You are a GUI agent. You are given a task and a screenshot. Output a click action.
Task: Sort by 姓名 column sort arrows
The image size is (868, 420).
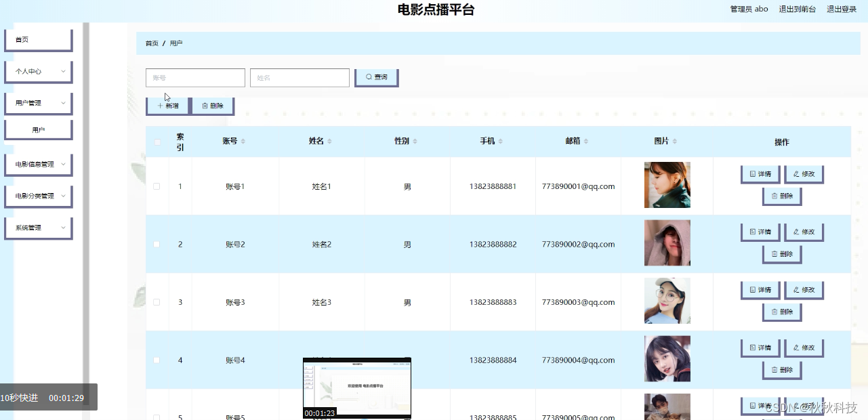pos(329,141)
